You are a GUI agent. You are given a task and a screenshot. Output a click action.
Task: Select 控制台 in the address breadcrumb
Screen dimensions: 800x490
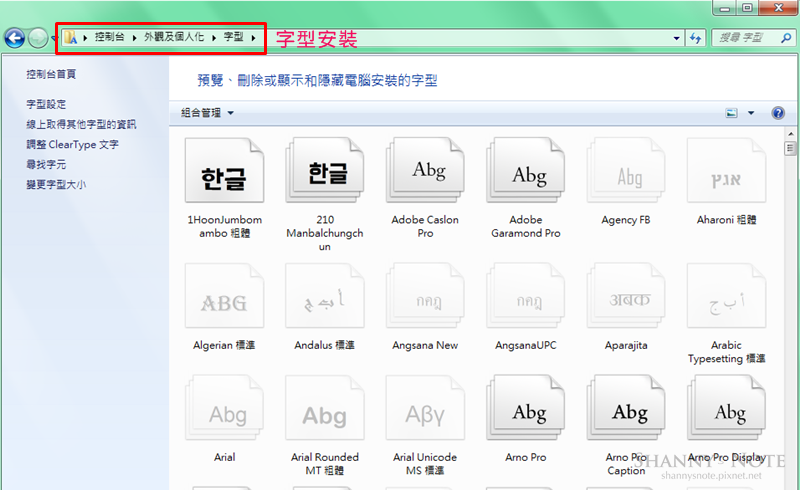(x=109, y=37)
